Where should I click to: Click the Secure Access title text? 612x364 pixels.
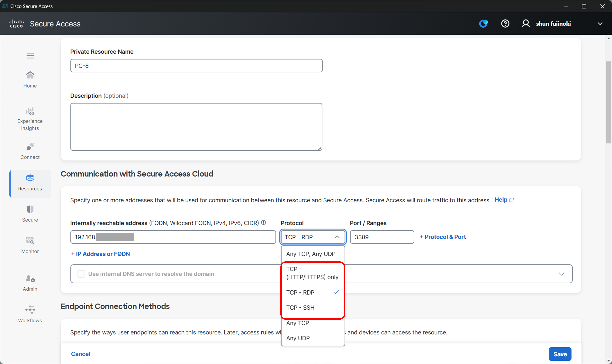click(x=55, y=24)
